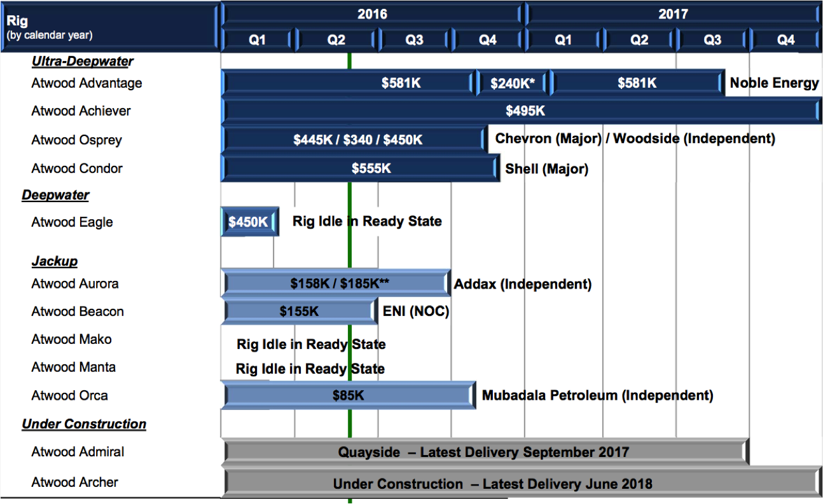
Task: Click the Q3 header under 2016
Action: click(415, 40)
